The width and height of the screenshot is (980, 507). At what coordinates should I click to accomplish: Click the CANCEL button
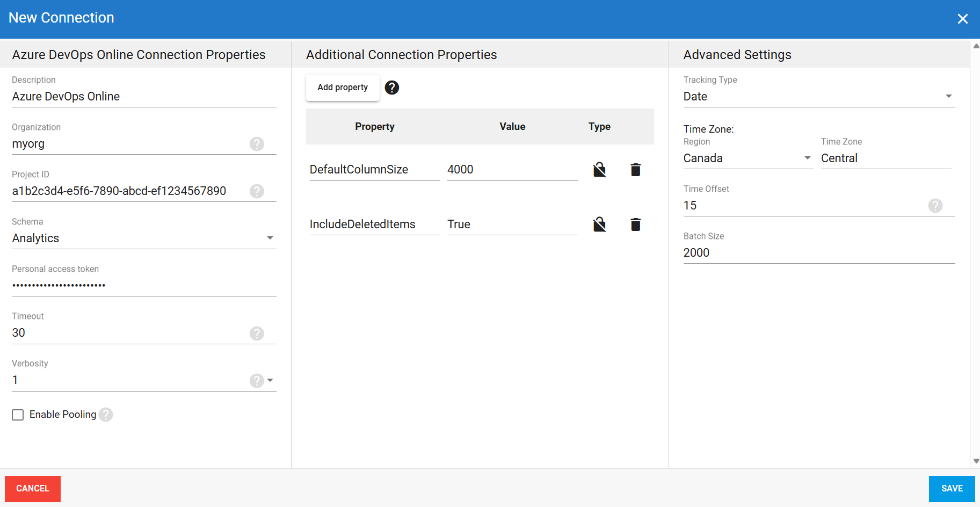(x=33, y=489)
